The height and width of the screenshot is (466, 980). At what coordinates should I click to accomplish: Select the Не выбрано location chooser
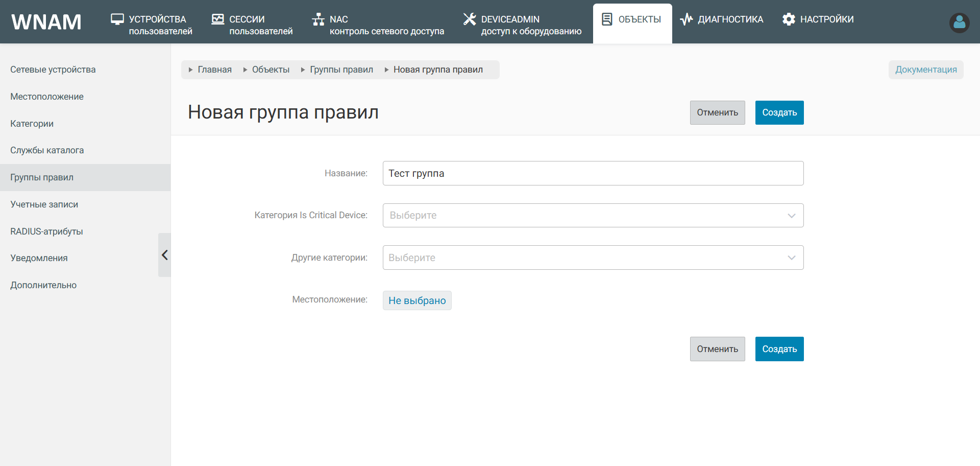click(x=417, y=300)
